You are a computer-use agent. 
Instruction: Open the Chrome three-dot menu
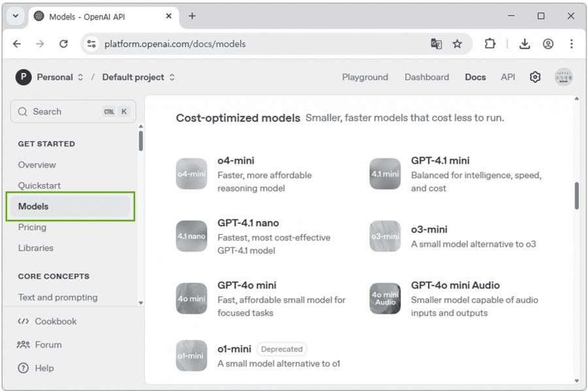pyautogui.click(x=572, y=44)
